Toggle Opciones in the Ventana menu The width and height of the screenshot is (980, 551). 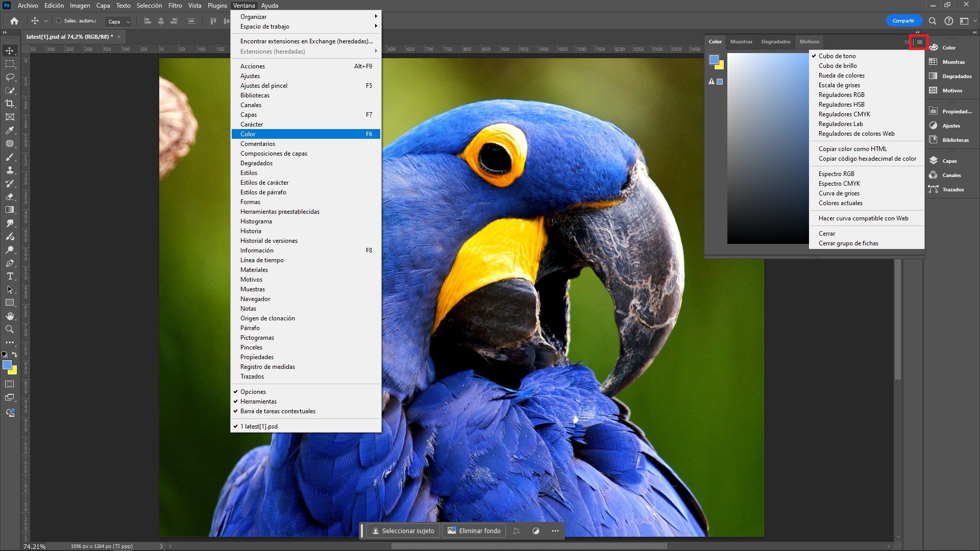coord(306,392)
